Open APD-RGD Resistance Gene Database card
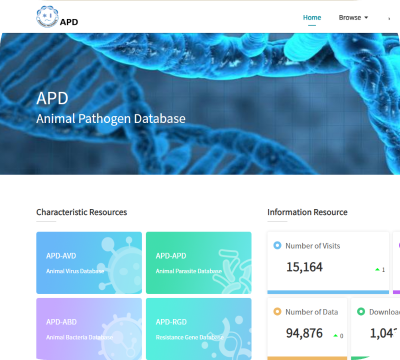The image size is (400, 360). tap(199, 329)
